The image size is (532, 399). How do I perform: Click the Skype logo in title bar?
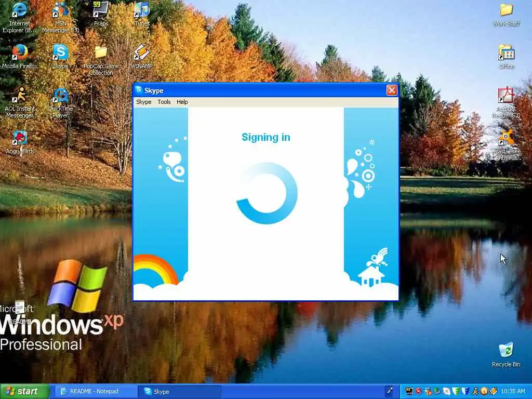[138, 89]
